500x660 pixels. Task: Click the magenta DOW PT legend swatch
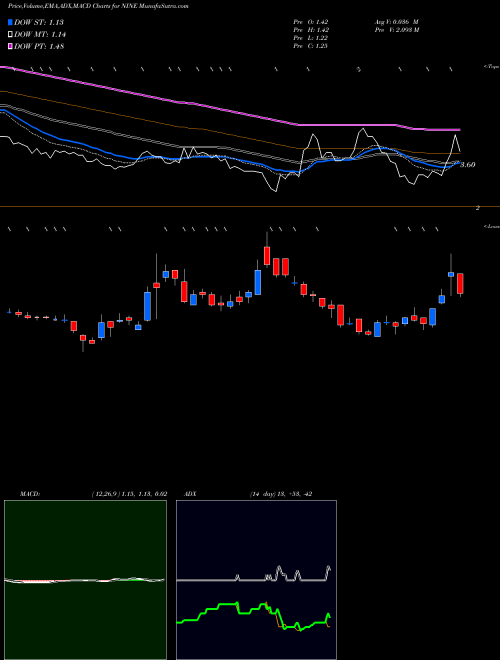[x=11, y=47]
